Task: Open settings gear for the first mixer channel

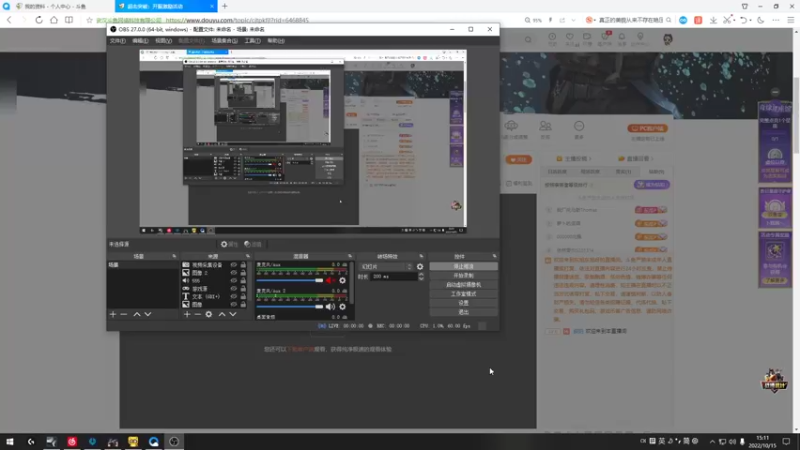Action: [342, 280]
